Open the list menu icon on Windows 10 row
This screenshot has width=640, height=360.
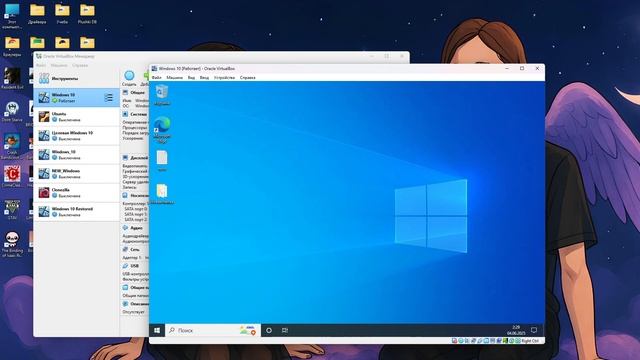click(109, 98)
